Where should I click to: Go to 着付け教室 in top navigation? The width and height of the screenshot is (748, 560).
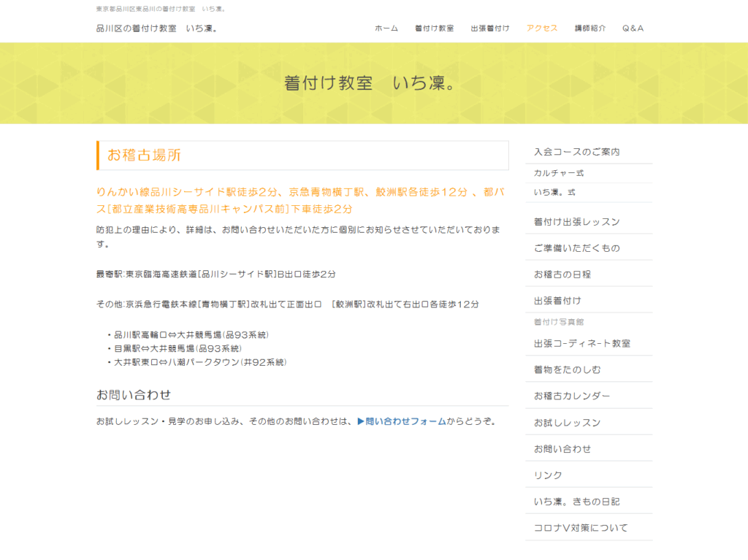pyautogui.click(x=434, y=28)
